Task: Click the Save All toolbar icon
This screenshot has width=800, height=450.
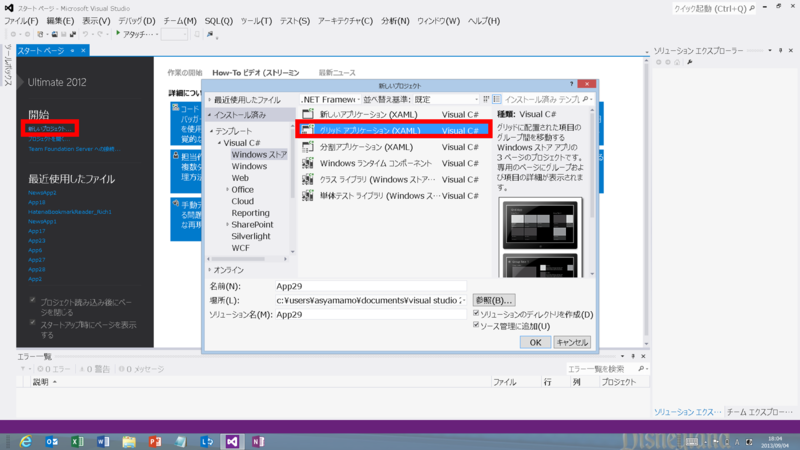Action: click(x=73, y=34)
